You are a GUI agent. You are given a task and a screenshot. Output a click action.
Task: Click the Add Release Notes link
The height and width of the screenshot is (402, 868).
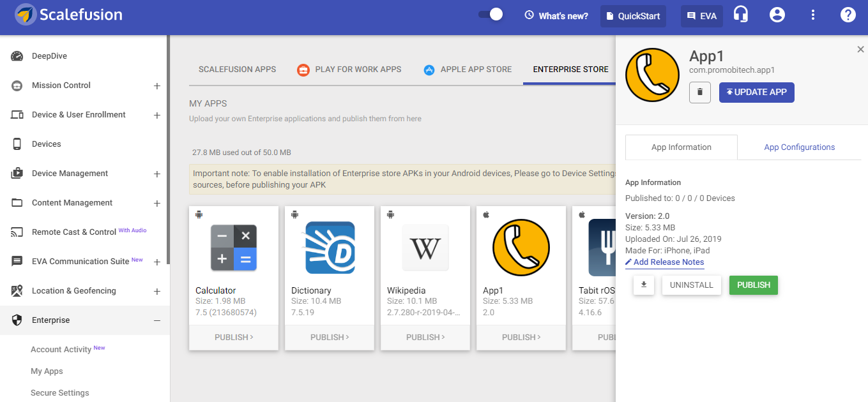click(665, 262)
